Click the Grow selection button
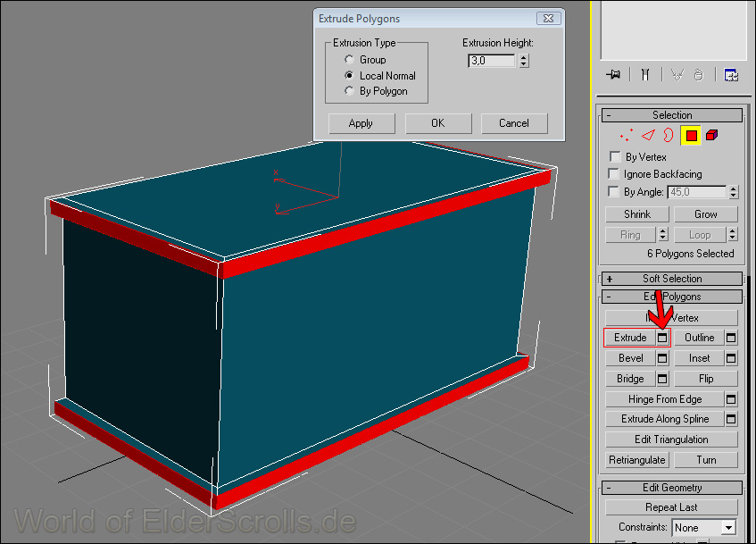The image size is (756, 544). (x=706, y=214)
